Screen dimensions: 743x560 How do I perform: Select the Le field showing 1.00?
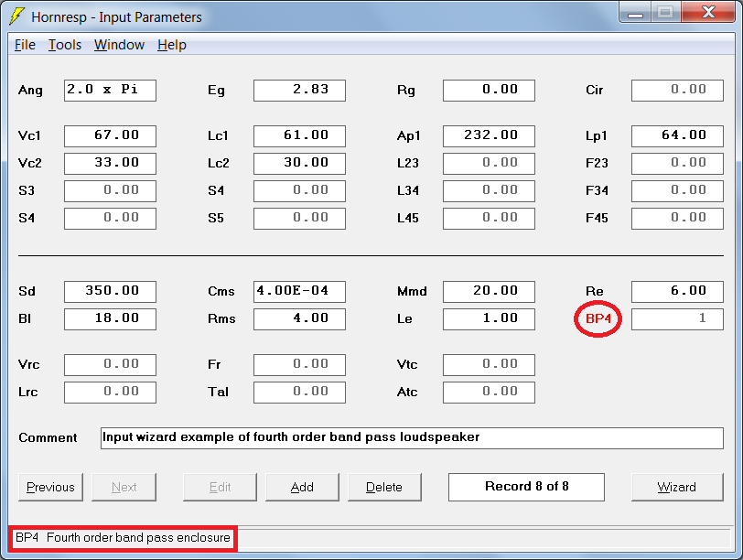coord(489,319)
